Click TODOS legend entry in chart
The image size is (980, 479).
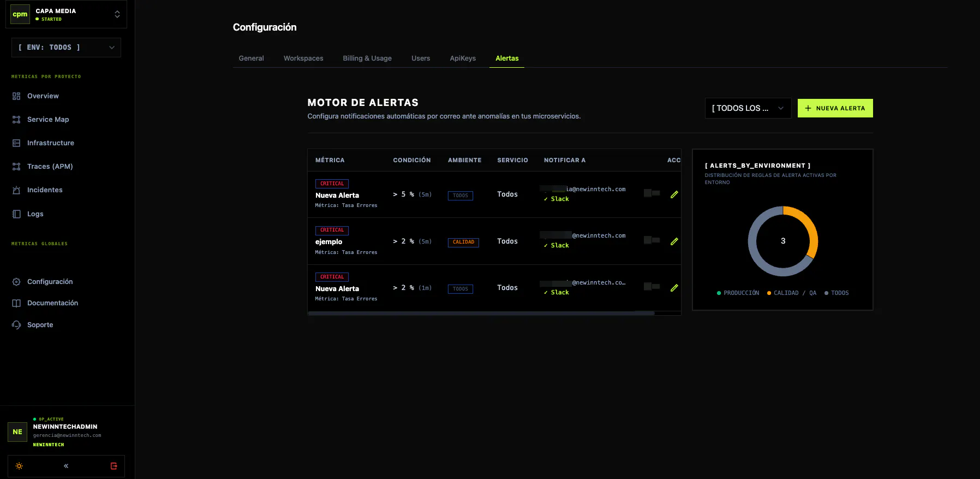[x=836, y=293]
